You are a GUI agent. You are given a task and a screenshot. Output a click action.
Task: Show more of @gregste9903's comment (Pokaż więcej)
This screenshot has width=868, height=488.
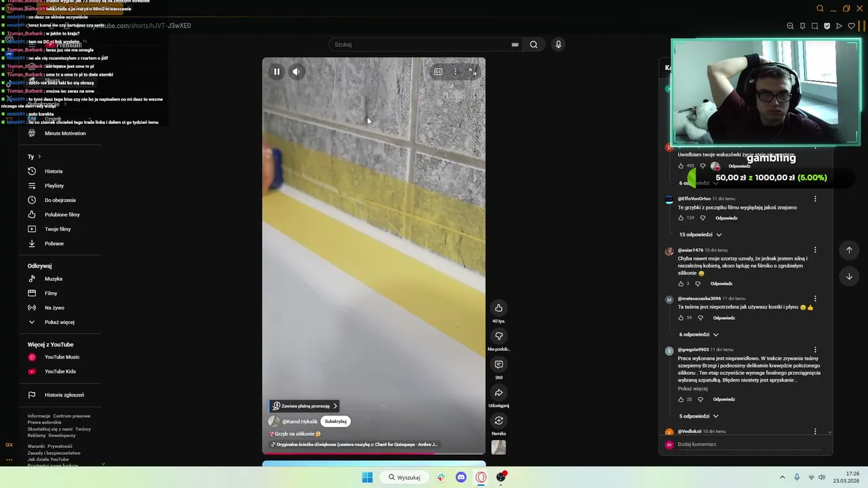coord(692,389)
